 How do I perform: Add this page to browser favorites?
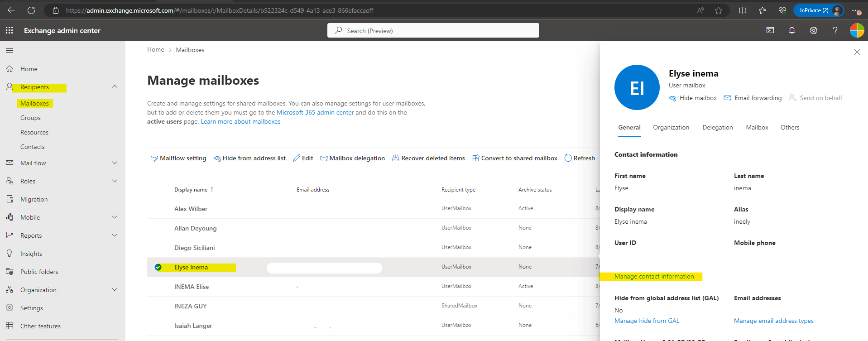tap(719, 10)
